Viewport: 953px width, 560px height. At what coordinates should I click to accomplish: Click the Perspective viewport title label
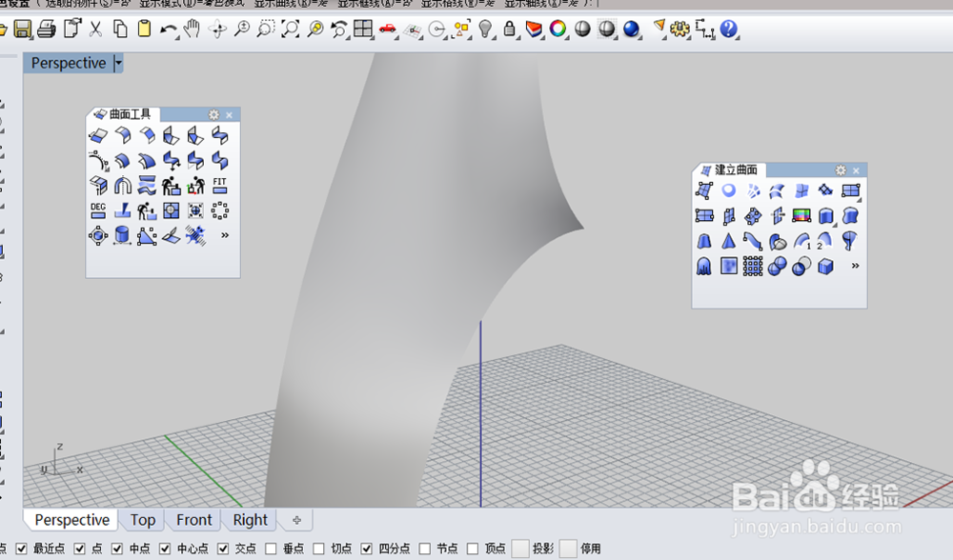68,63
